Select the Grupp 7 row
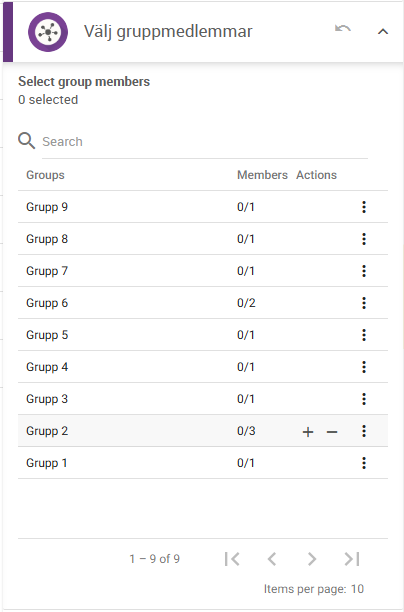The width and height of the screenshot is (404, 612). coord(203,271)
